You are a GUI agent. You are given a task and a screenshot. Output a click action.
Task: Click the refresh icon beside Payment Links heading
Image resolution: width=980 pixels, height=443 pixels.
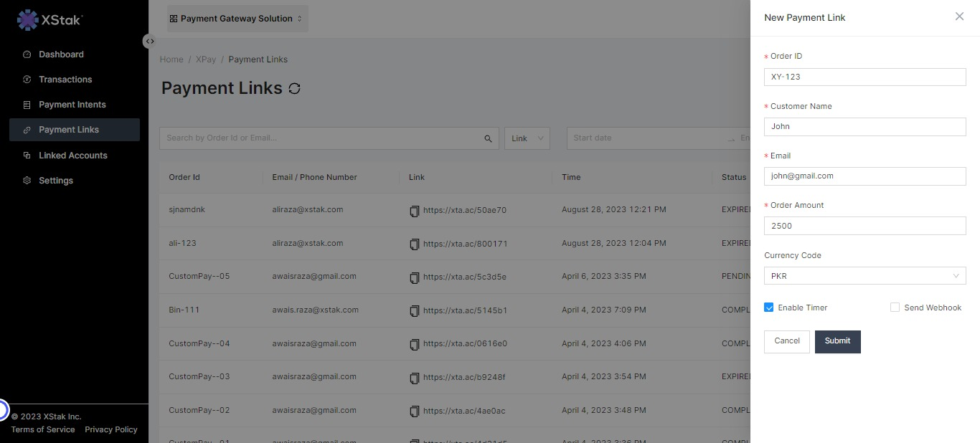point(294,88)
